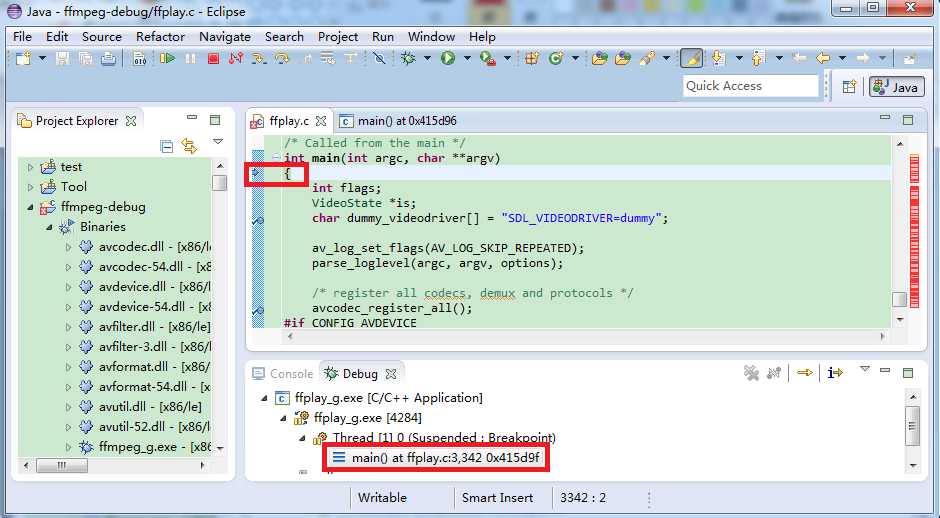Open the Run menu
The height and width of the screenshot is (518, 940).
coord(382,37)
